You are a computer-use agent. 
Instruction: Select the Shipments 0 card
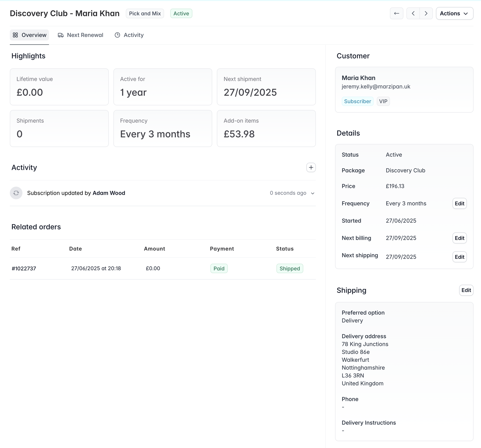pos(59,129)
